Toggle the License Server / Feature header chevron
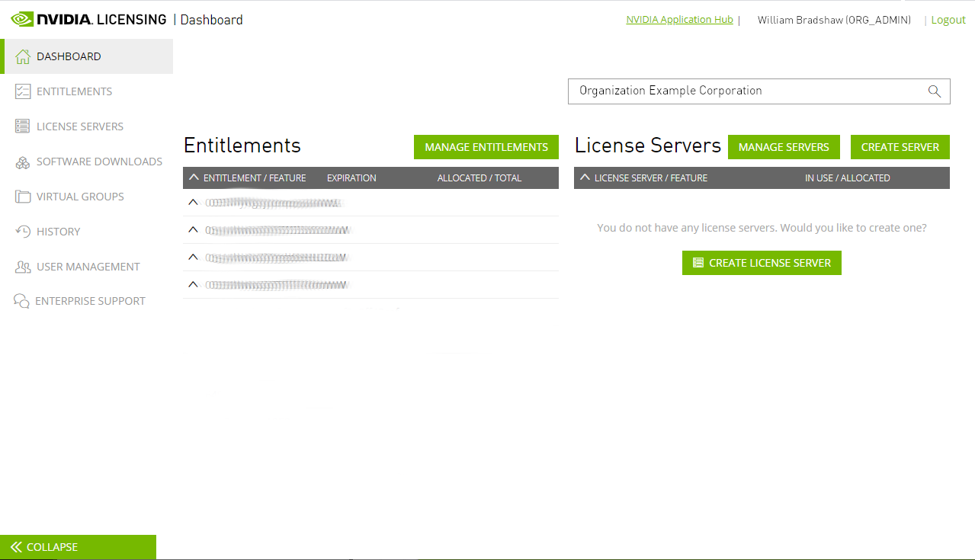Screen dimensions: 975x560 tap(585, 178)
